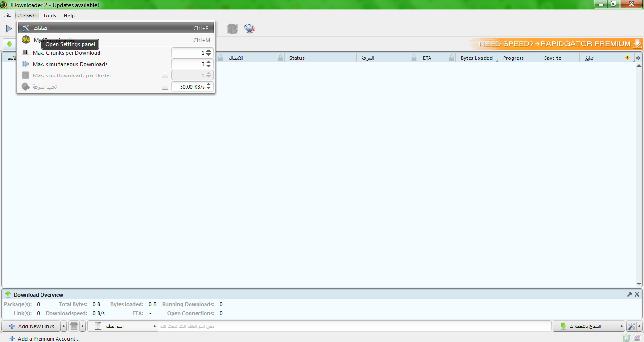The width and height of the screenshot is (644, 342).
Task: Open the Tools menu
Action: pyautogui.click(x=50, y=16)
